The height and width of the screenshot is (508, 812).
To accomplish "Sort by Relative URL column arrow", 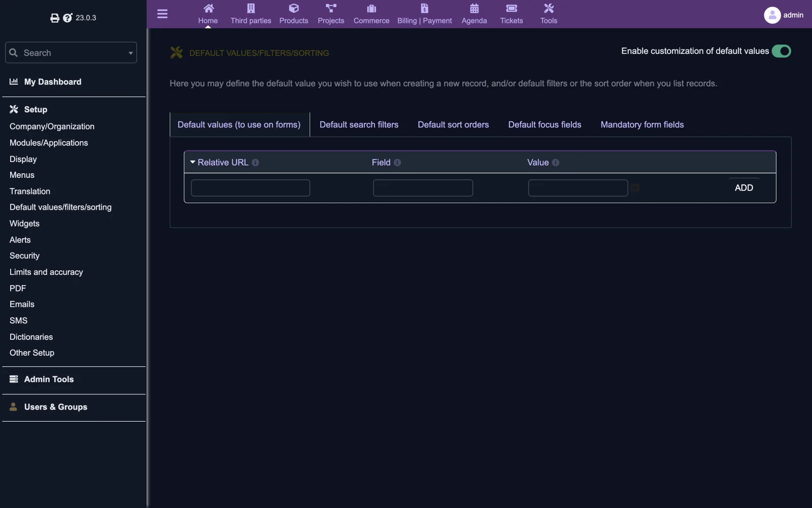I will 193,162.
